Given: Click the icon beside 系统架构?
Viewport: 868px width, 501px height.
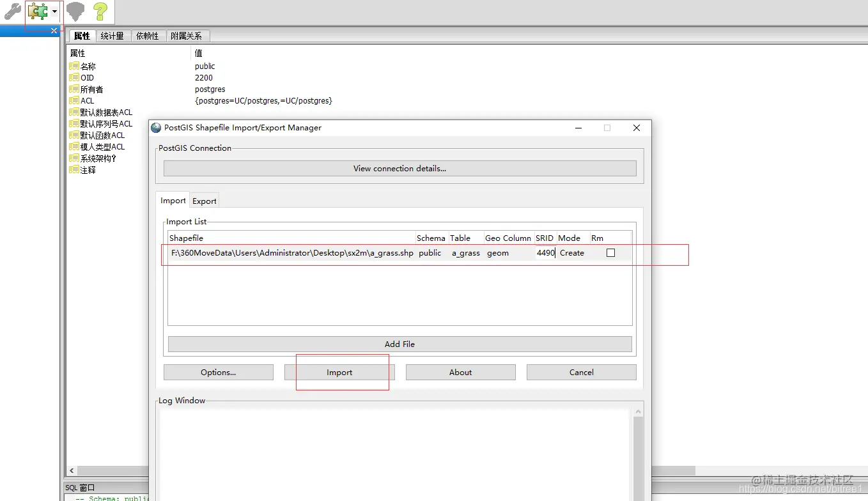Looking at the screenshot, I should pyautogui.click(x=74, y=158).
